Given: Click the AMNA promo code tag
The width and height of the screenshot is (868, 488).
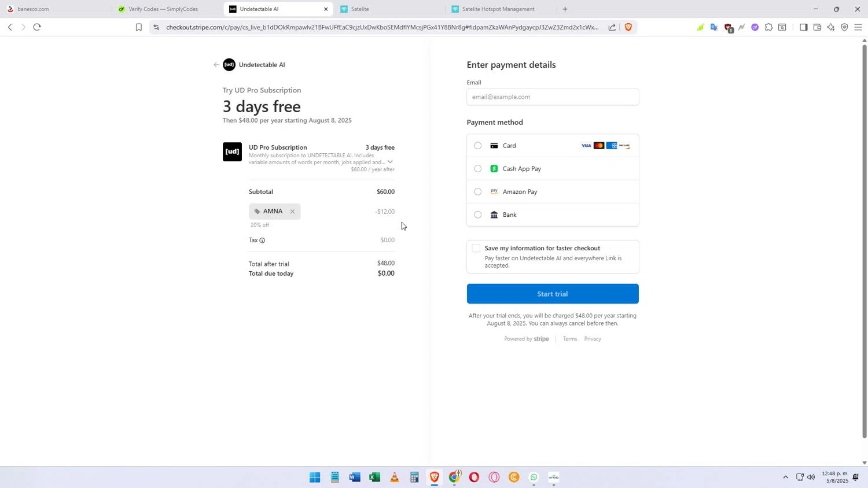Looking at the screenshot, I should (x=275, y=212).
